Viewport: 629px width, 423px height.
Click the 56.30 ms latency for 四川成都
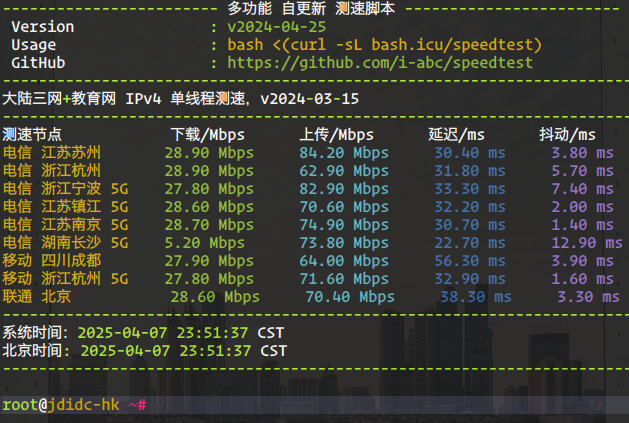470,261
